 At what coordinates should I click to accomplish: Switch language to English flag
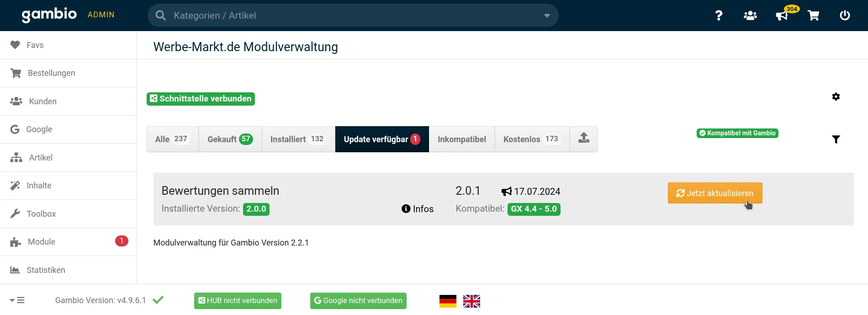coord(471,301)
